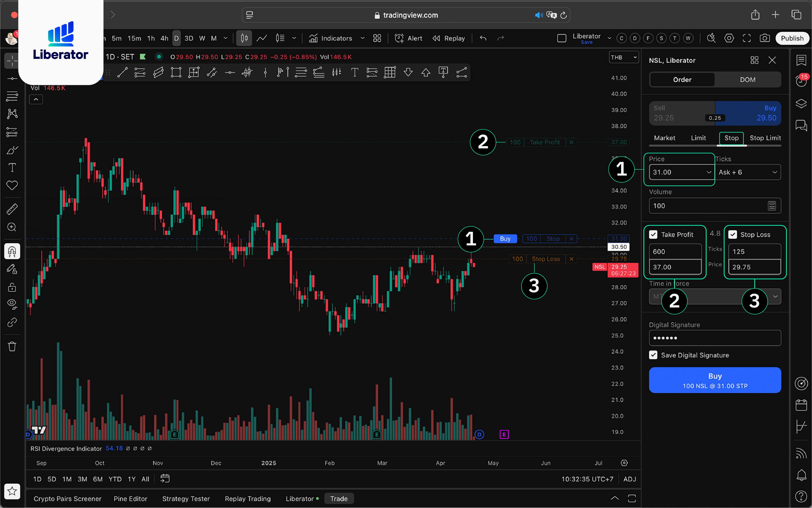Click the go to date icon
Viewport: 812px width, 508px height.
[165, 479]
